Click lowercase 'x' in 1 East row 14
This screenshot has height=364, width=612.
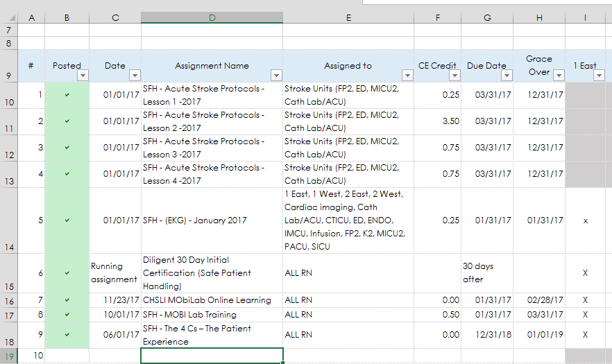tap(585, 220)
